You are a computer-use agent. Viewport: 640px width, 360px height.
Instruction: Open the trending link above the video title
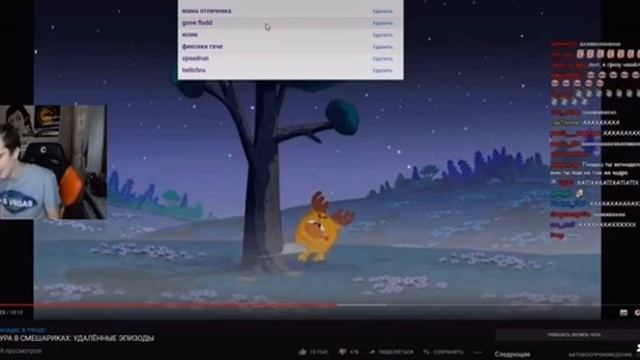tap(23, 330)
